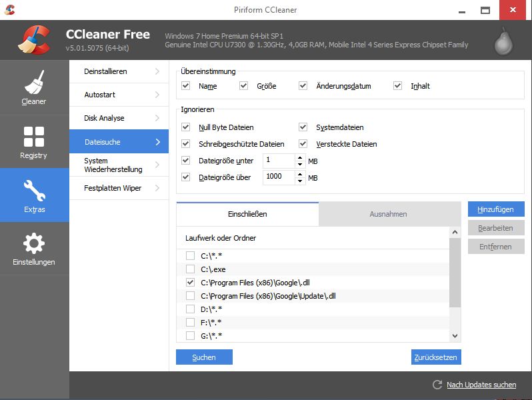Click the folder list vertical scrollbar down arrow

pos(455,336)
